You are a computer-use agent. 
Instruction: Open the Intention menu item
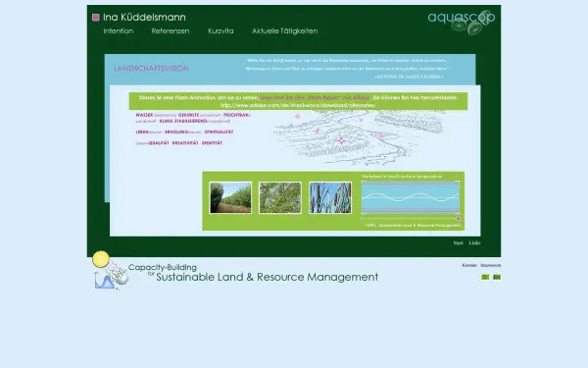(119, 31)
